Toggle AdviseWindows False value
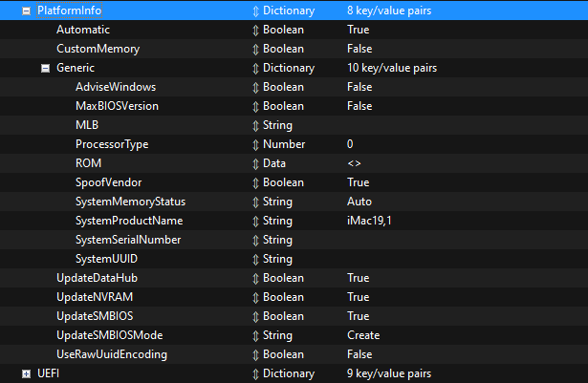Viewport: 588px width, 383px height. [x=359, y=87]
